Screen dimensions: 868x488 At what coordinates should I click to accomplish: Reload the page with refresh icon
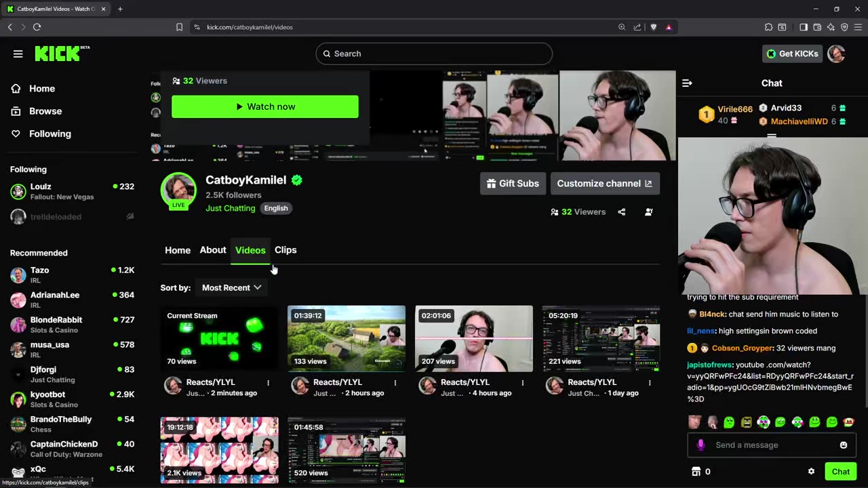click(37, 27)
